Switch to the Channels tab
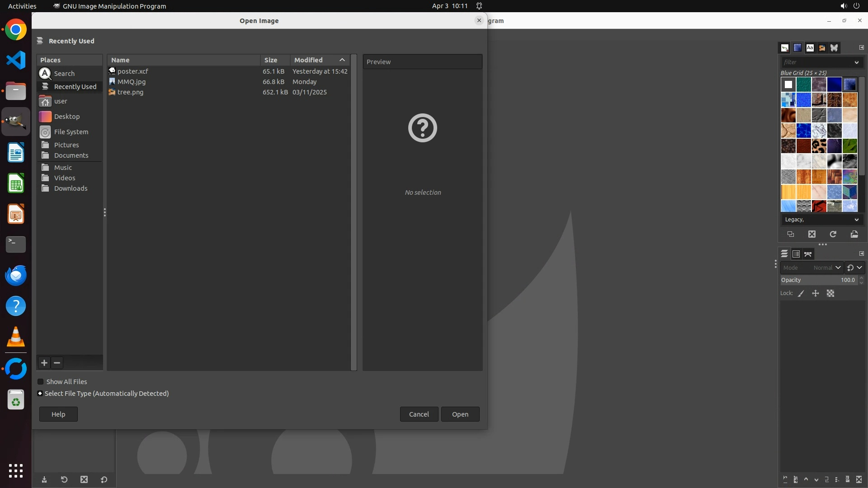868x488 pixels. point(796,254)
